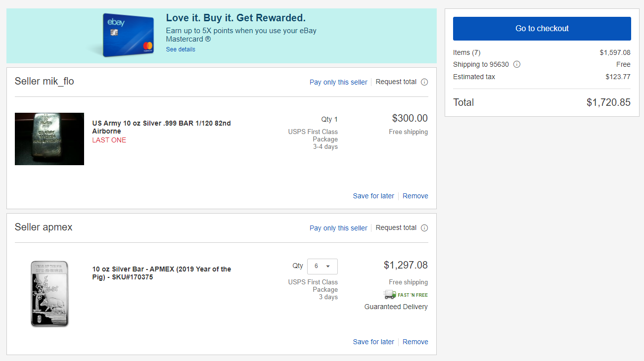Click the info icon beside Shipping to 95630
Screen dimensions: 644x361
tap(517, 64)
